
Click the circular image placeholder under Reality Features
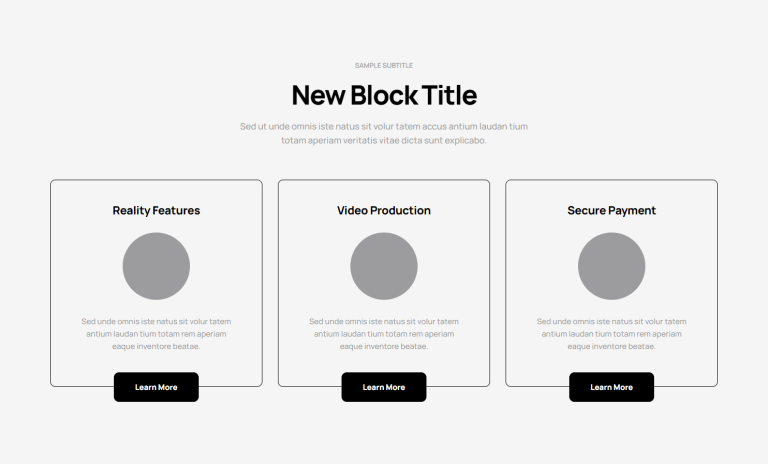coord(156,266)
